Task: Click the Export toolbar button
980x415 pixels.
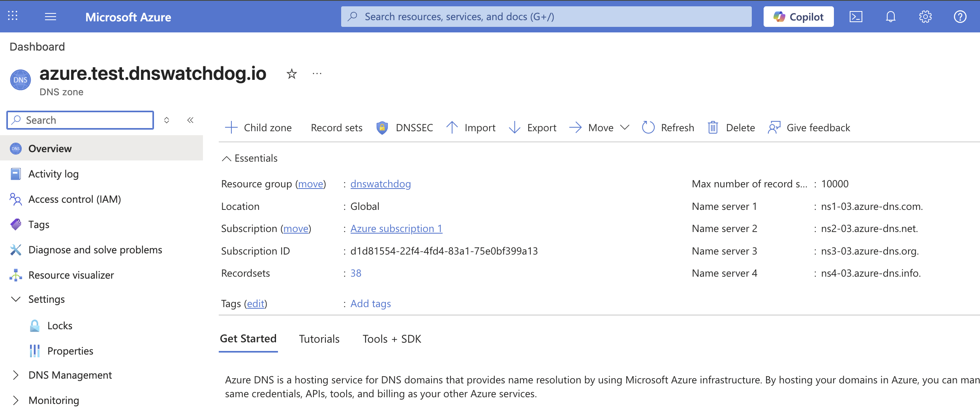Action: pos(533,128)
